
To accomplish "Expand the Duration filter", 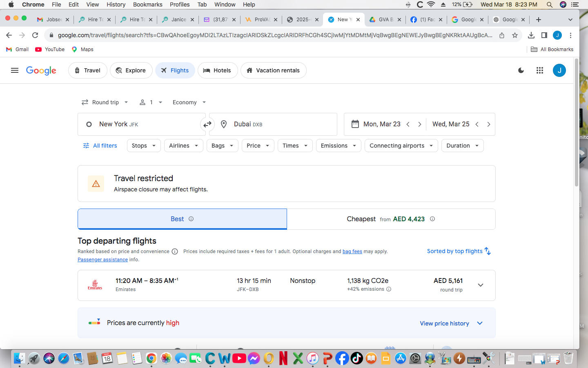I will coord(462,146).
